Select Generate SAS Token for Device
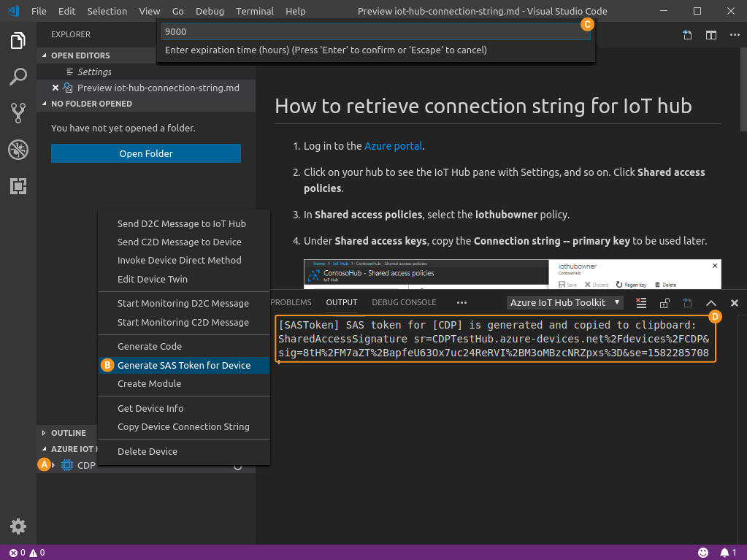Image resolution: width=747 pixels, height=560 pixels. click(x=184, y=365)
